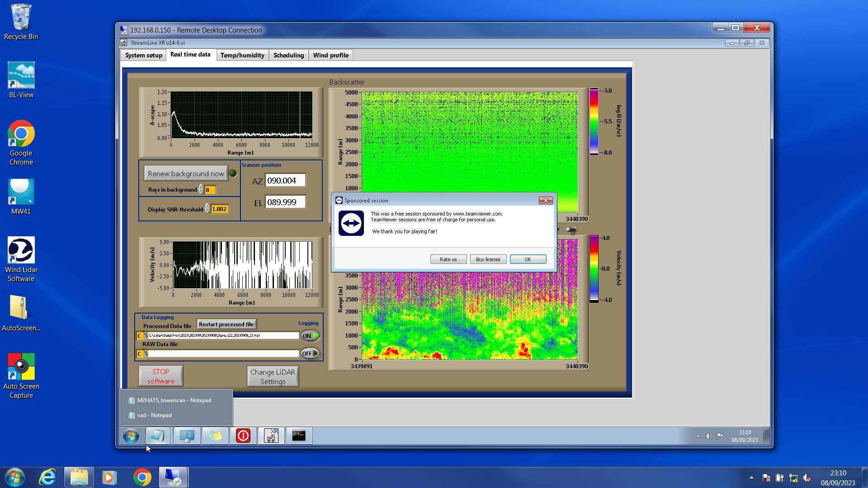This screenshot has width=868, height=488.
Task: Switch to the Wind profile tab
Action: 330,55
